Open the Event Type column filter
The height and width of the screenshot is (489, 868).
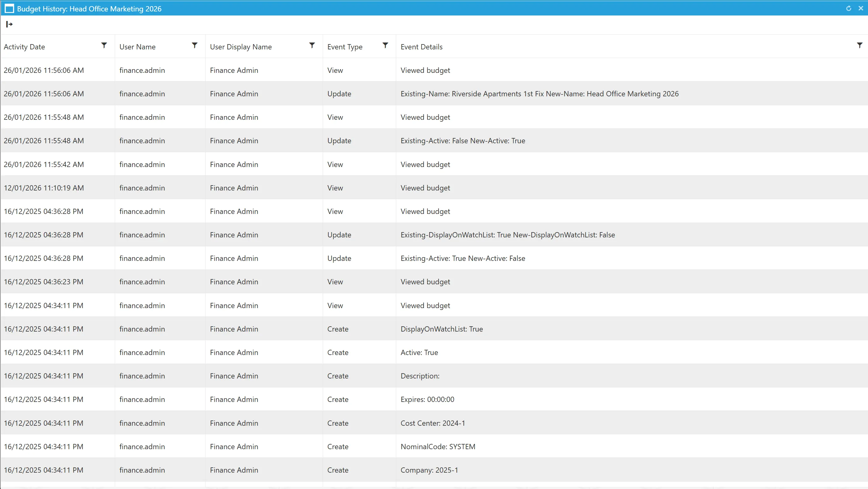385,45
